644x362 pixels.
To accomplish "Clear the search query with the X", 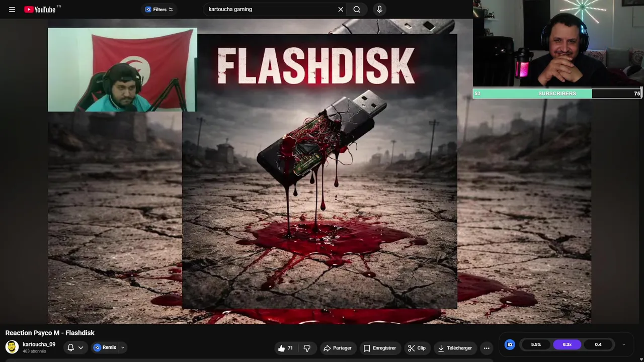I will pos(341,10).
